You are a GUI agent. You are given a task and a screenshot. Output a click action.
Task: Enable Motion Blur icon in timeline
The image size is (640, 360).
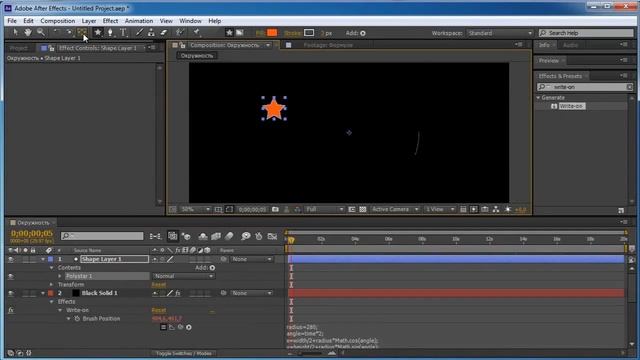point(229,236)
